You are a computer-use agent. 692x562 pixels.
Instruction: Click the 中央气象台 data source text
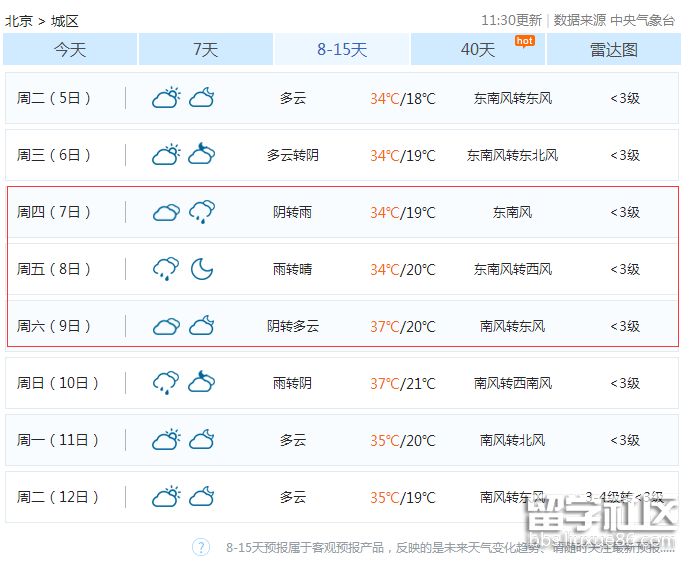(x=643, y=20)
